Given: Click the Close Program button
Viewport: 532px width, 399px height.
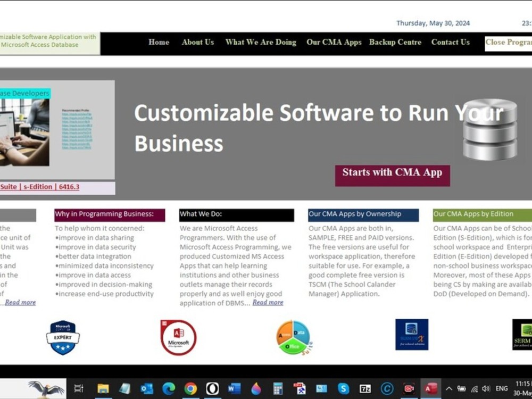Looking at the screenshot, I should tap(508, 44).
